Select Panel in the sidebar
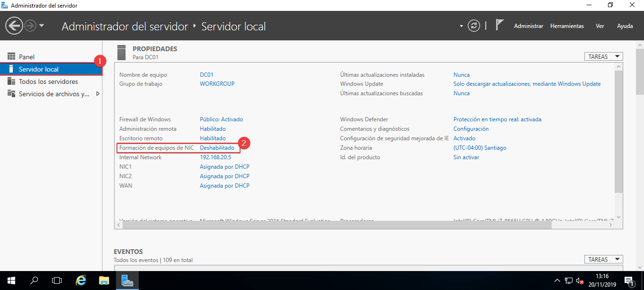 pos(27,56)
